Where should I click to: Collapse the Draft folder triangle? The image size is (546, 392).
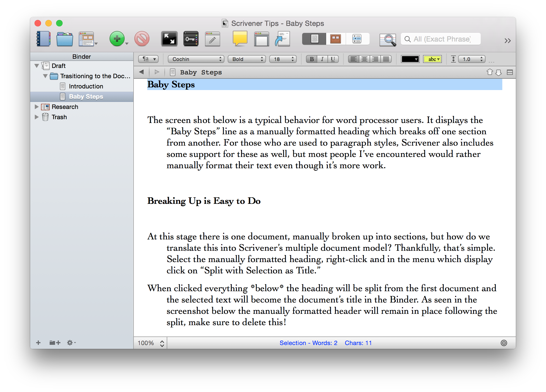click(x=37, y=66)
